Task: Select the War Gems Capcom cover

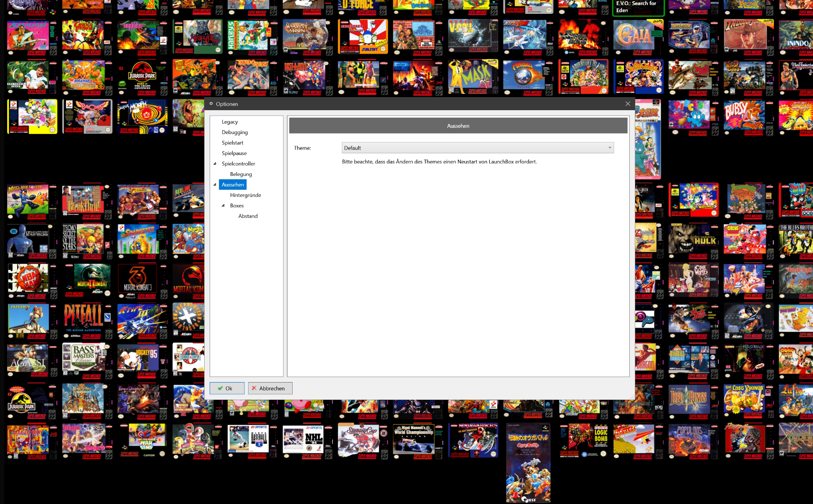Action: click(142, 441)
